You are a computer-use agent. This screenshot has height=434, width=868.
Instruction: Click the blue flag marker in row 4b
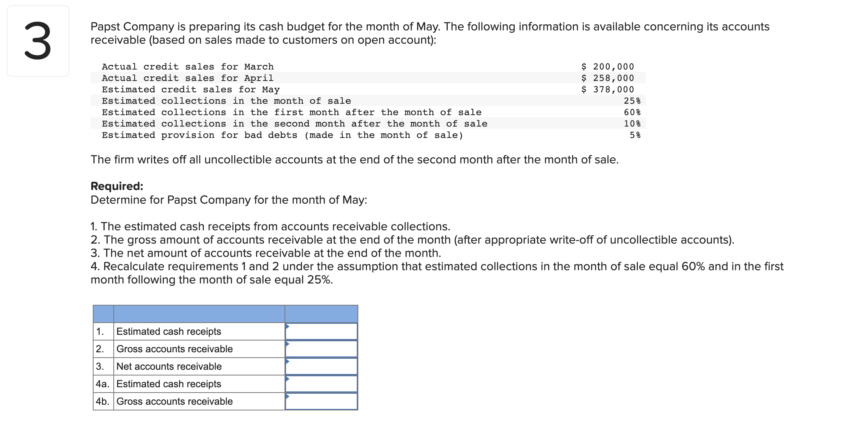pyautogui.click(x=288, y=396)
